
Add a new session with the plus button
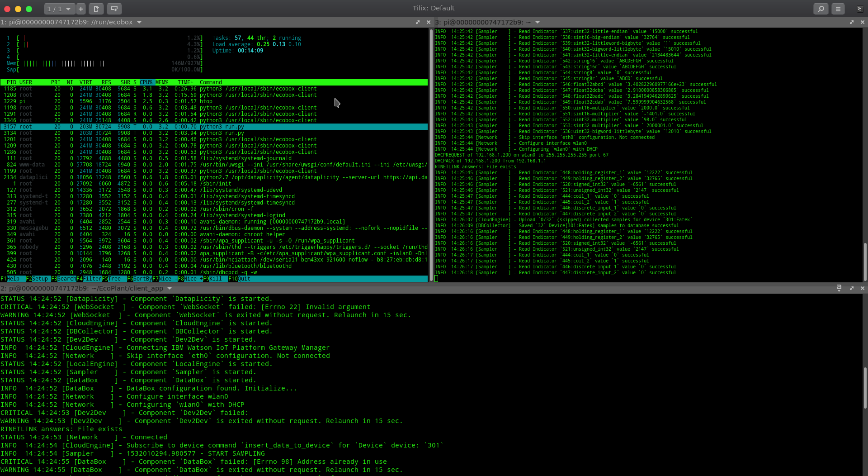click(81, 9)
